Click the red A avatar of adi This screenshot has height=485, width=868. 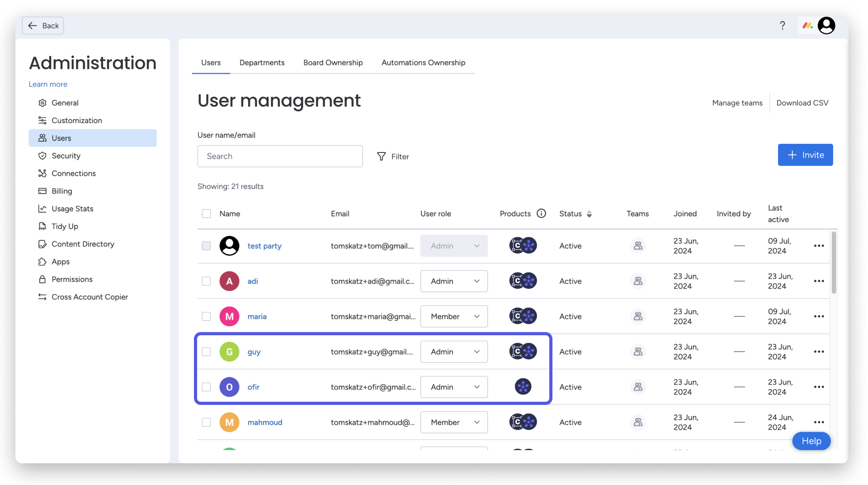point(229,281)
